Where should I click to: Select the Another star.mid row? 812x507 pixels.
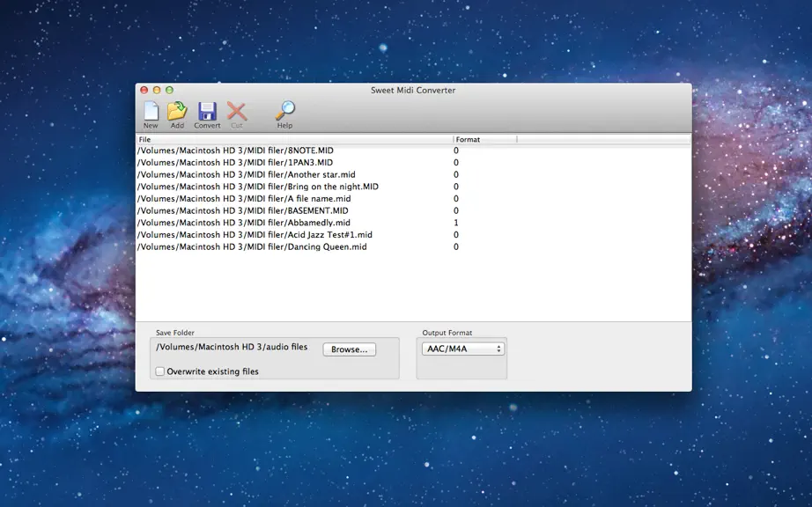point(413,175)
